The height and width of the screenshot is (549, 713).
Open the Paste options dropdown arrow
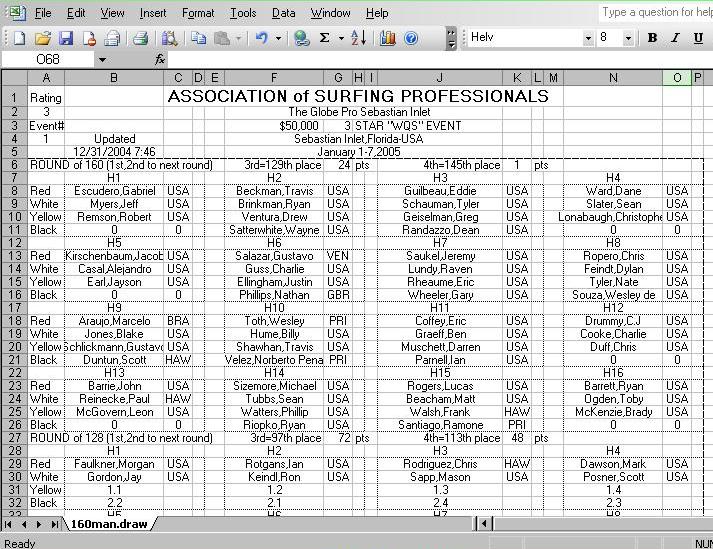pos(238,39)
